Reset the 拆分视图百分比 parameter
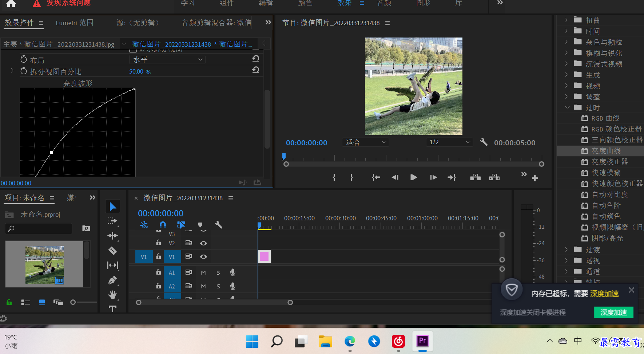The width and height of the screenshot is (644, 354). (x=256, y=70)
